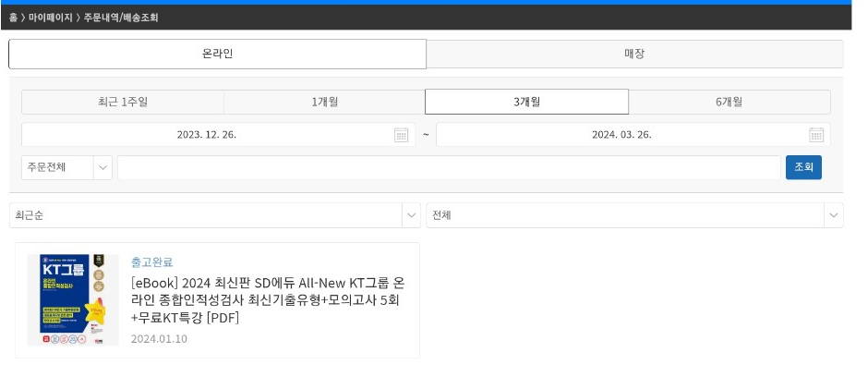This screenshot has height=377, width=868.
Task: Switch to the 매장 orders tab
Action: (634, 54)
